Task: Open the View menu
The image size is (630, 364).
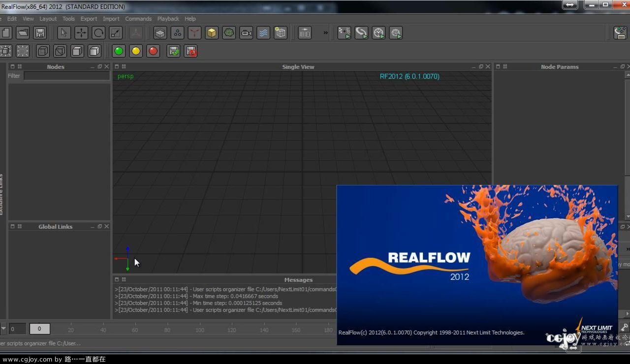Action: (x=28, y=19)
